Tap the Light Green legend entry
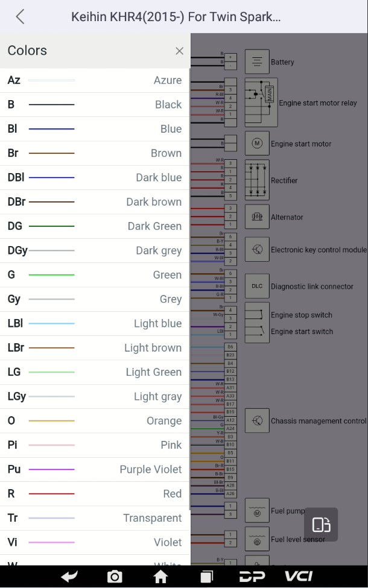 [95, 372]
